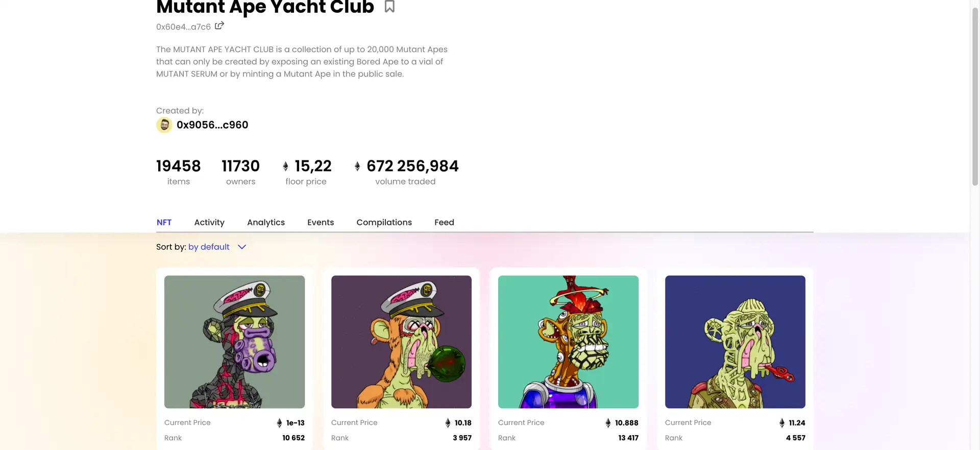Click Ethereum icon next to 11.24 price
980x450 pixels.
coord(782,423)
